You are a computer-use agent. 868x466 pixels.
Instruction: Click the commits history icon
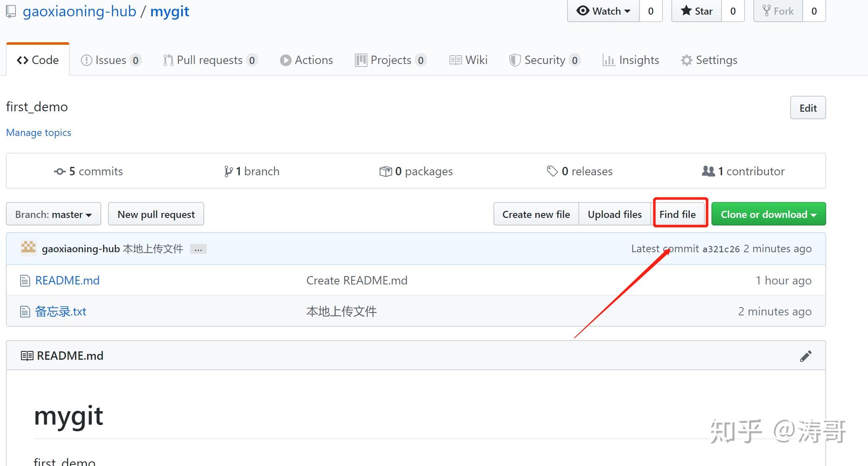tap(60, 172)
